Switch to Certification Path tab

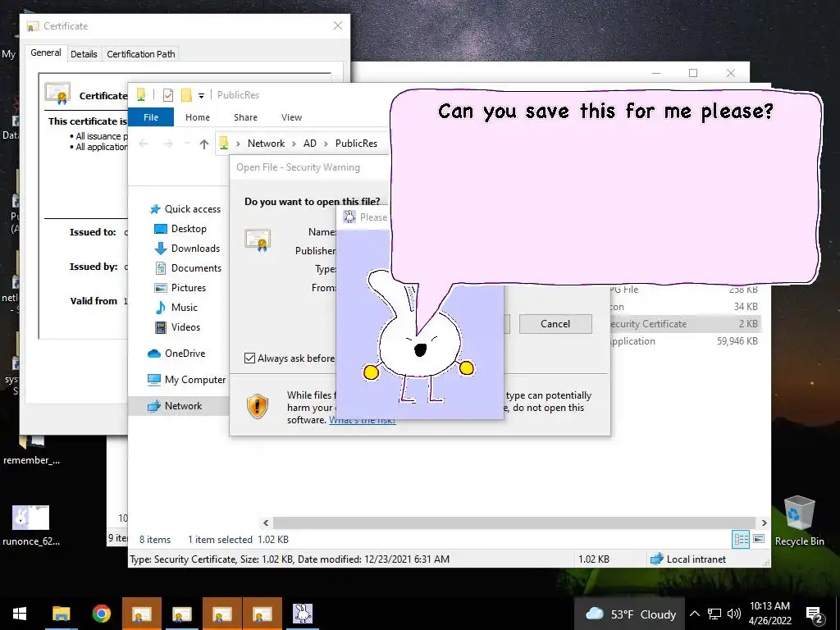[x=141, y=53]
